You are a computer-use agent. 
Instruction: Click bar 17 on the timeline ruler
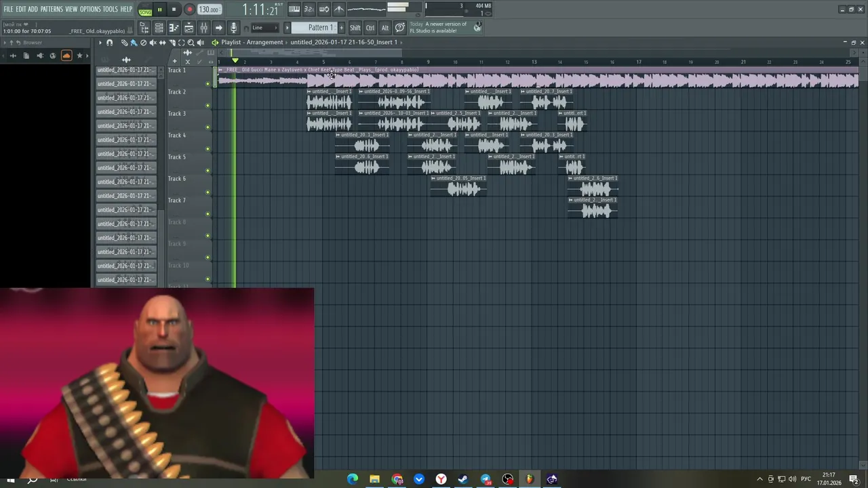[639, 62]
